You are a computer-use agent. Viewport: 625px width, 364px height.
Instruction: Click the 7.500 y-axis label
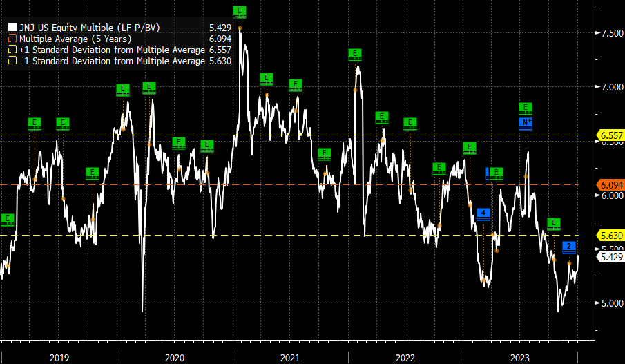click(612, 33)
